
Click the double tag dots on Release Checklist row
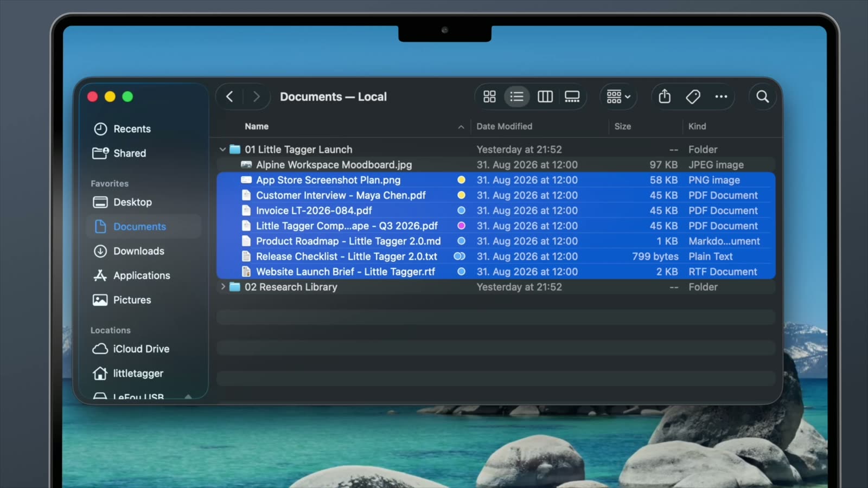click(459, 256)
